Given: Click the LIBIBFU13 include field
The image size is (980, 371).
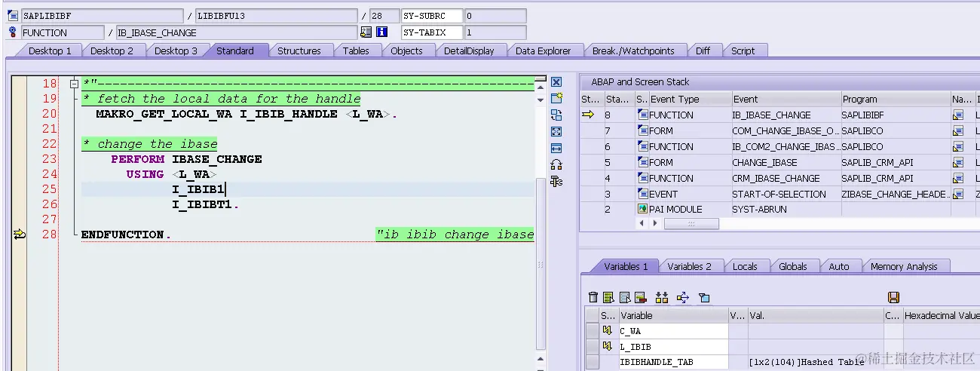Looking at the screenshot, I should [x=276, y=16].
